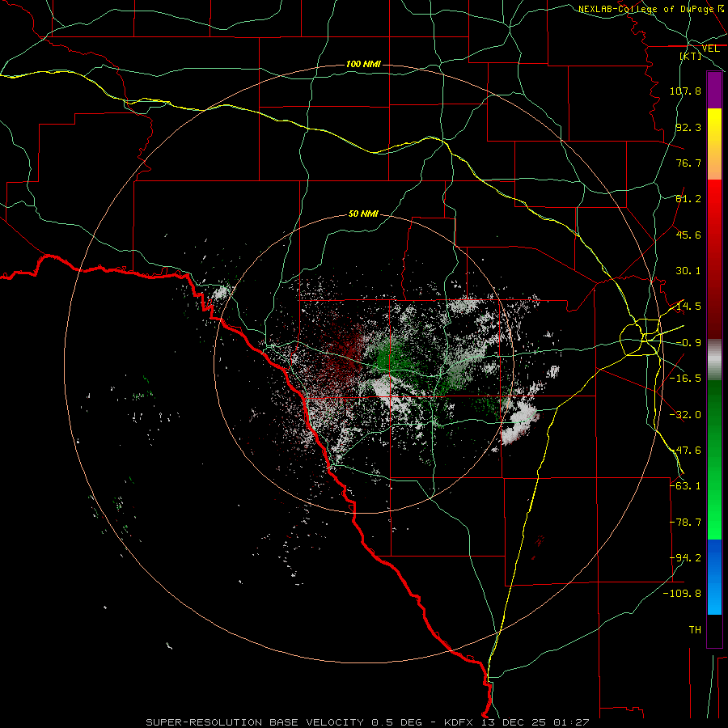This screenshot has height=728, width=728.
Task: Click the TH label near legend bottom
Action: coord(695,630)
